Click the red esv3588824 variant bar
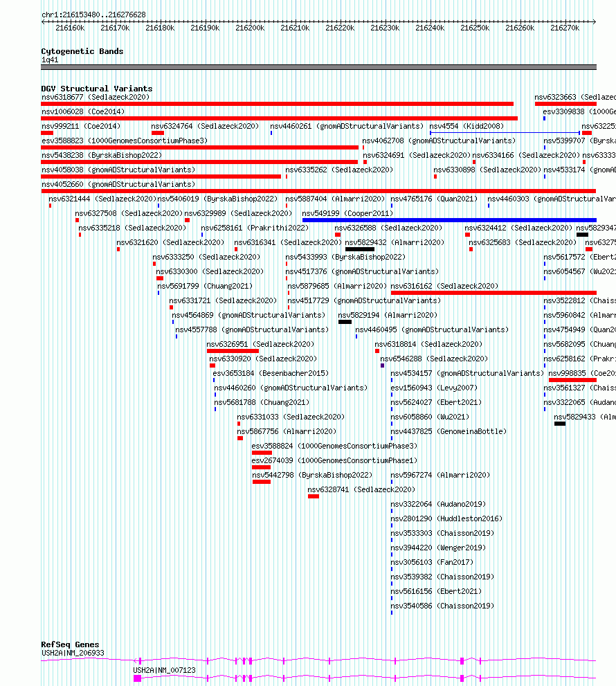This screenshot has height=686, width=616. pos(262,453)
